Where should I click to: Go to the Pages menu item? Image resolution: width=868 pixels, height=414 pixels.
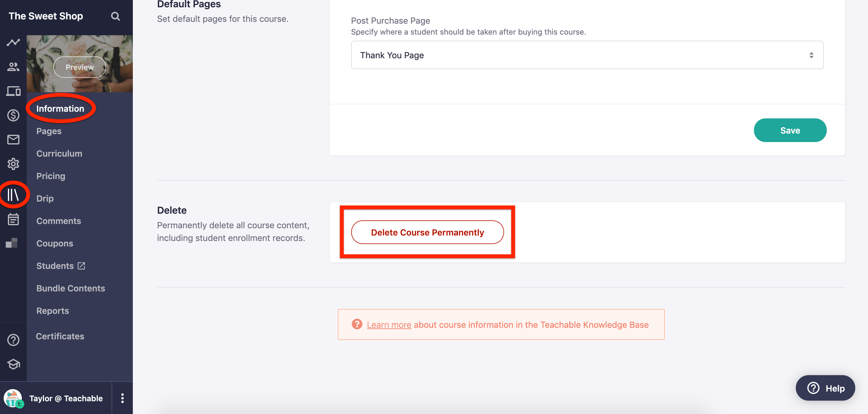[x=49, y=131]
